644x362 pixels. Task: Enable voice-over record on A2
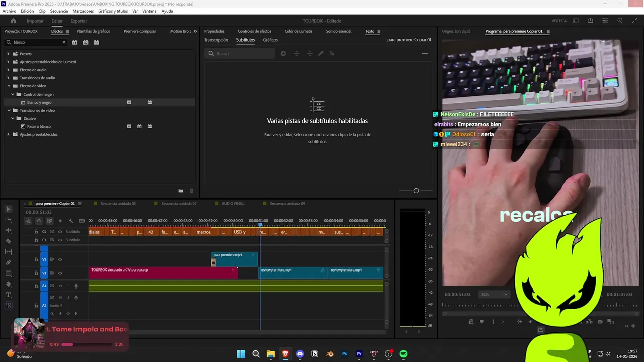pos(76,297)
